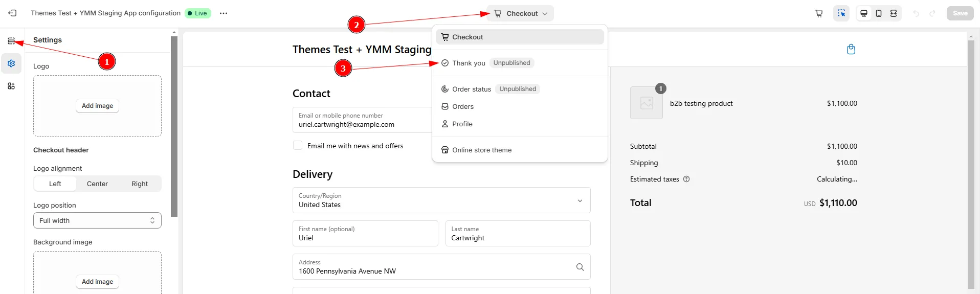The image size is (980, 294).
Task: Open the Apps sidebar icon
Action: (x=11, y=86)
